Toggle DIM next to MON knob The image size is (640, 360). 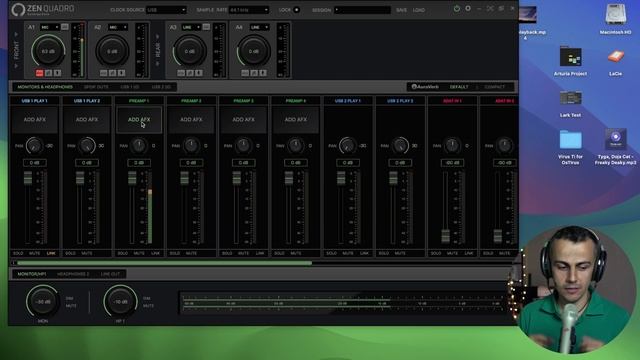pos(69,298)
